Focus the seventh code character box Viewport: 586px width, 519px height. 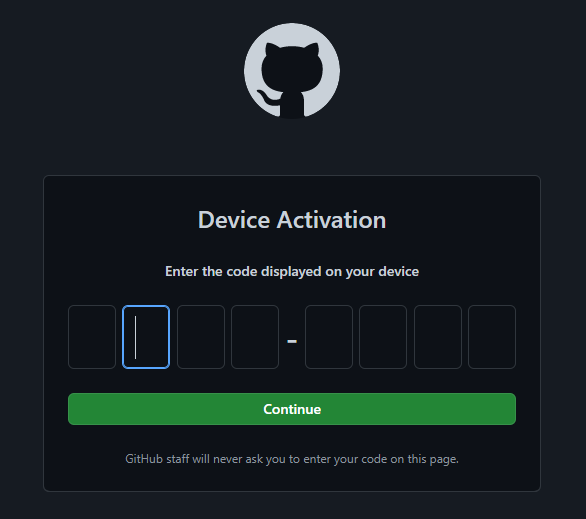[x=438, y=337]
